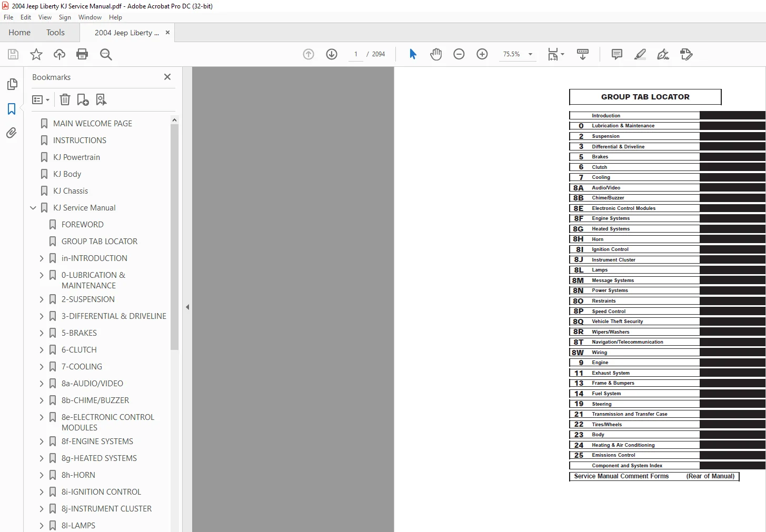Switch to the Home tab

pyautogui.click(x=19, y=33)
